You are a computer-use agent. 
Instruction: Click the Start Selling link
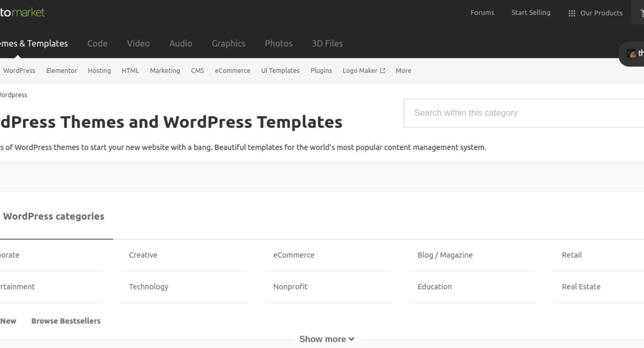[531, 13]
